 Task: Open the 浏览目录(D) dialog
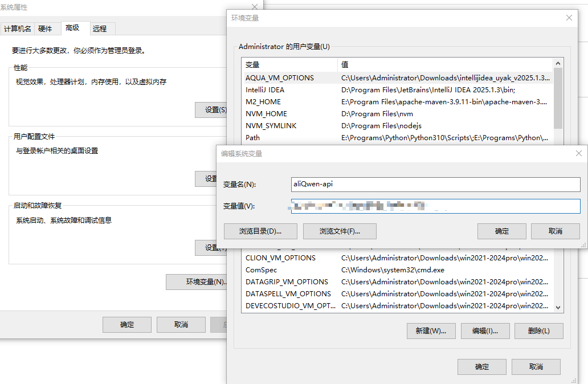click(260, 231)
